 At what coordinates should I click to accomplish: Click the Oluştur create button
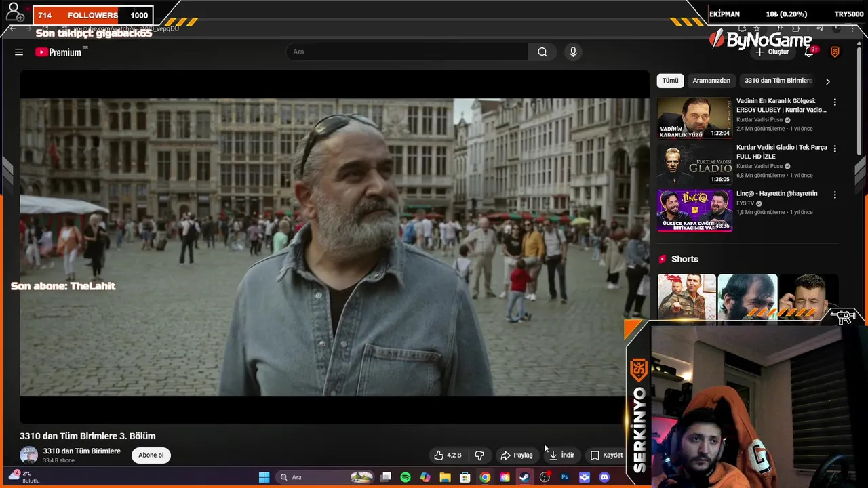pos(772,52)
